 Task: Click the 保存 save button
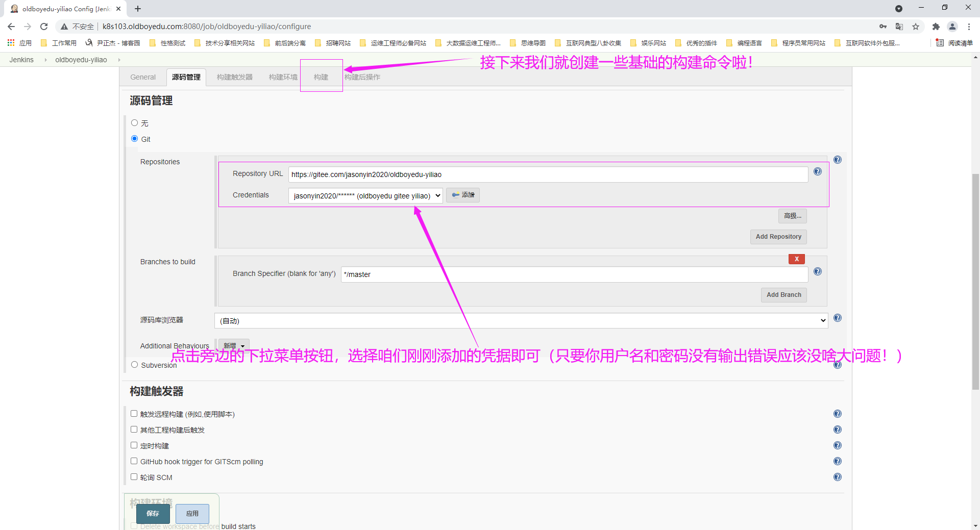pyautogui.click(x=153, y=514)
